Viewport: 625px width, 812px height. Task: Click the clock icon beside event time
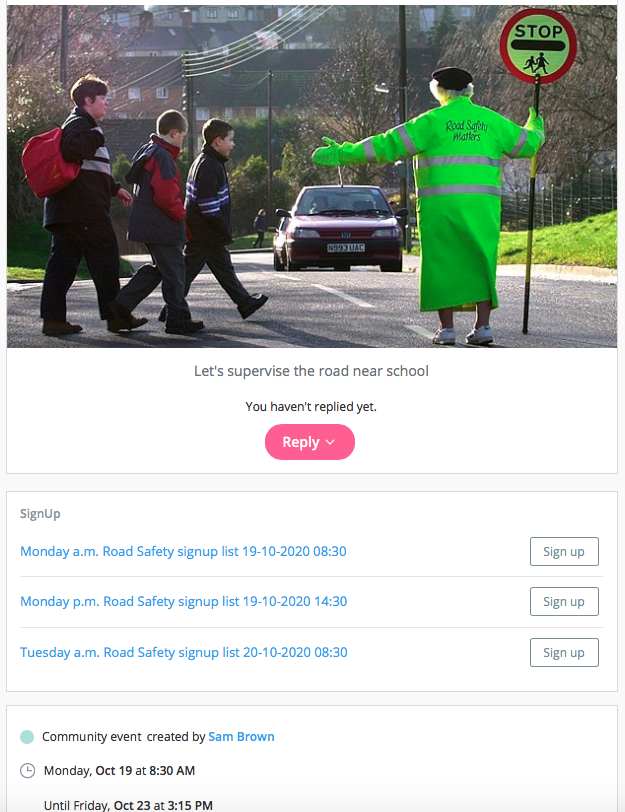(x=27, y=771)
